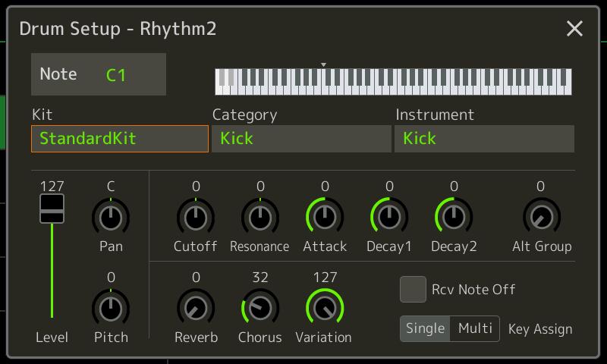The image size is (607, 364).
Task: Click the Variation value 127
Action: coord(325,278)
